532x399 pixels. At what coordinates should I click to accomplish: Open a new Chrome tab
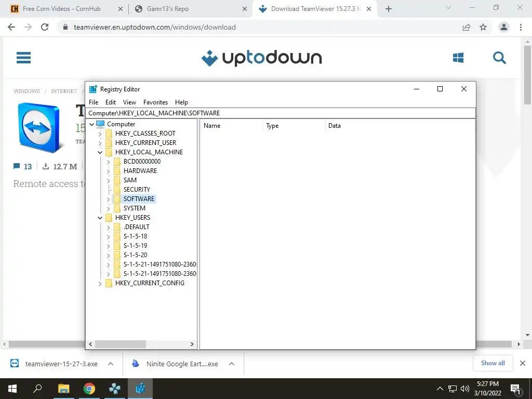tap(389, 9)
